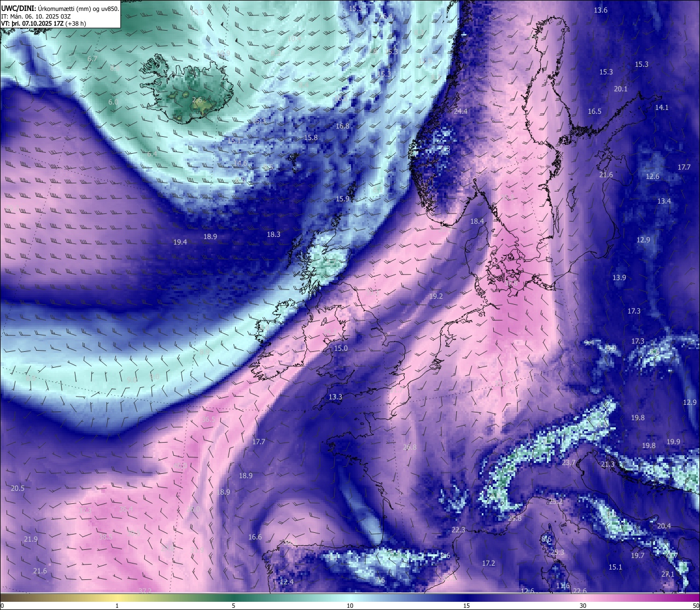Click the 19.9 value in the eastern area
This screenshot has height=610, width=700.
coord(673,441)
